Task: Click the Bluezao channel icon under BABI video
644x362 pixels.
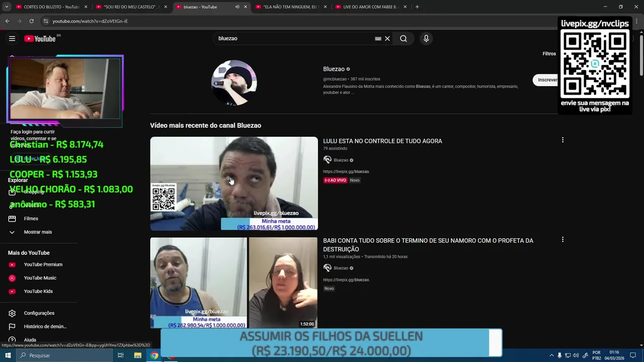Action: click(328, 268)
